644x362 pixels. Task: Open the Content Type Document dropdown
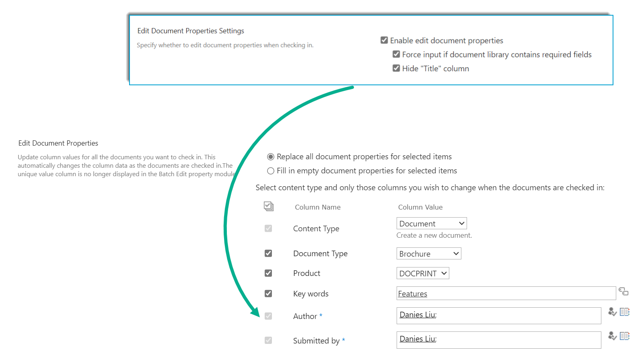click(x=431, y=224)
